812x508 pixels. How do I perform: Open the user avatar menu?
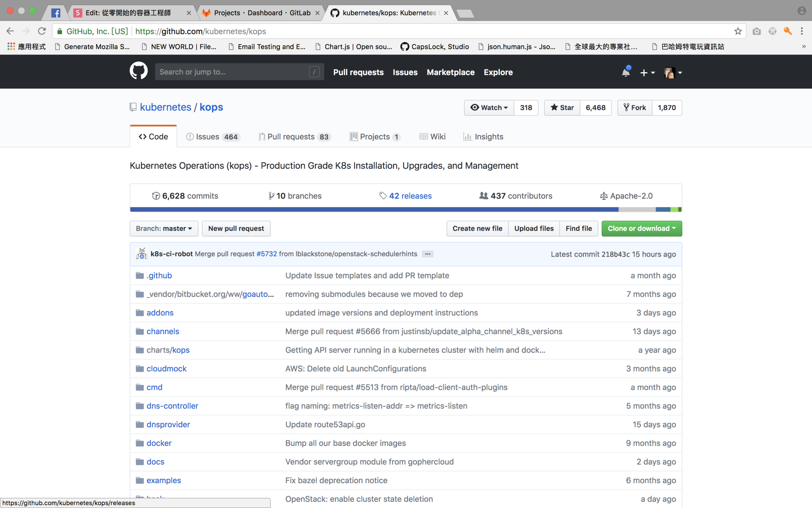coord(673,72)
